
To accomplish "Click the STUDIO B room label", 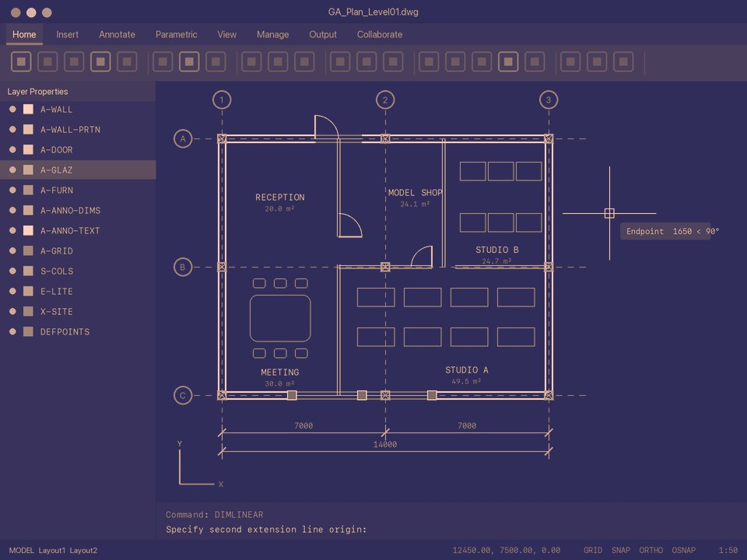I will 497,250.
